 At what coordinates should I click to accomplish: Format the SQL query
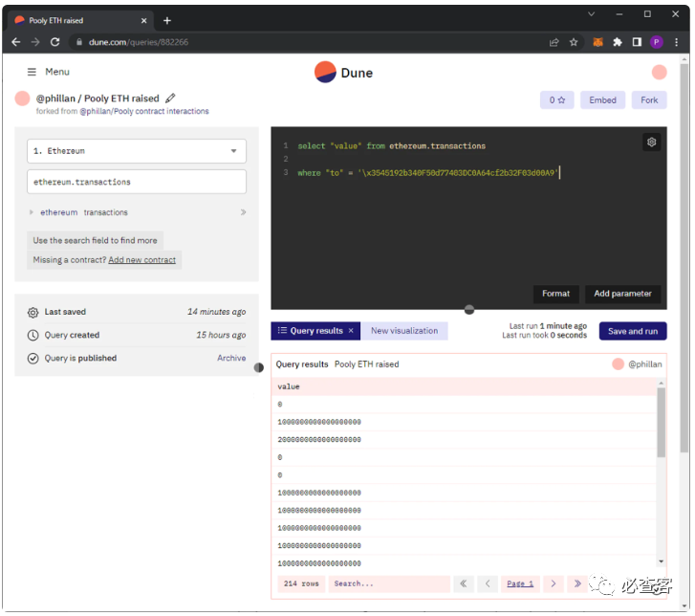(x=555, y=294)
